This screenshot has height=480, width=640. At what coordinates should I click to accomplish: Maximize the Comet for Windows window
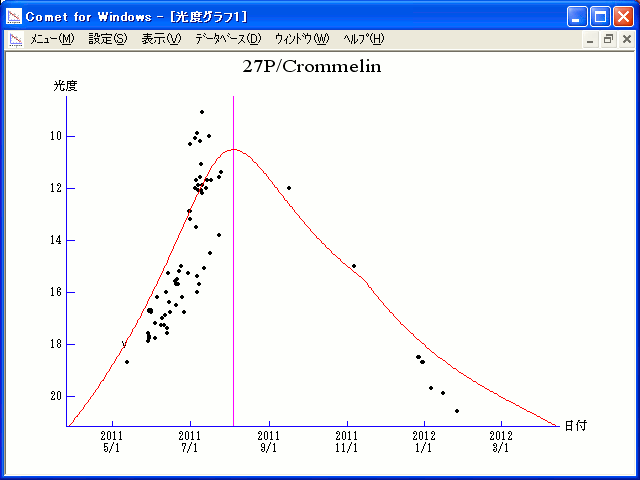pos(600,17)
